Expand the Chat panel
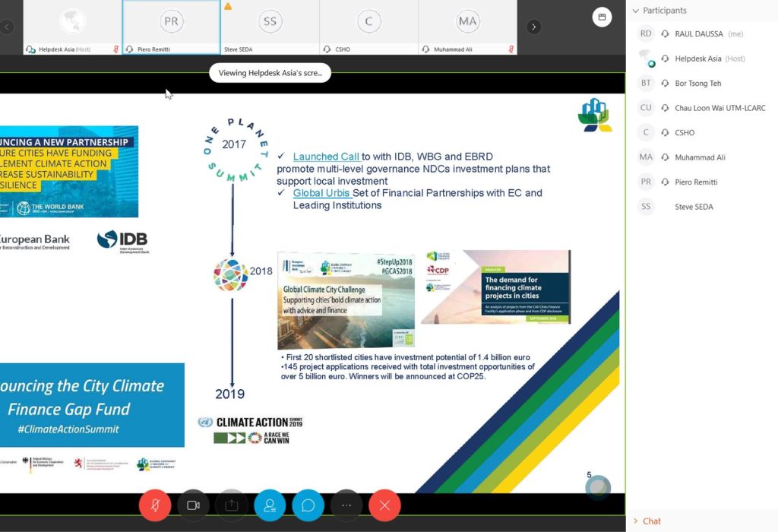Image resolution: width=778 pixels, height=532 pixels. pos(651,521)
